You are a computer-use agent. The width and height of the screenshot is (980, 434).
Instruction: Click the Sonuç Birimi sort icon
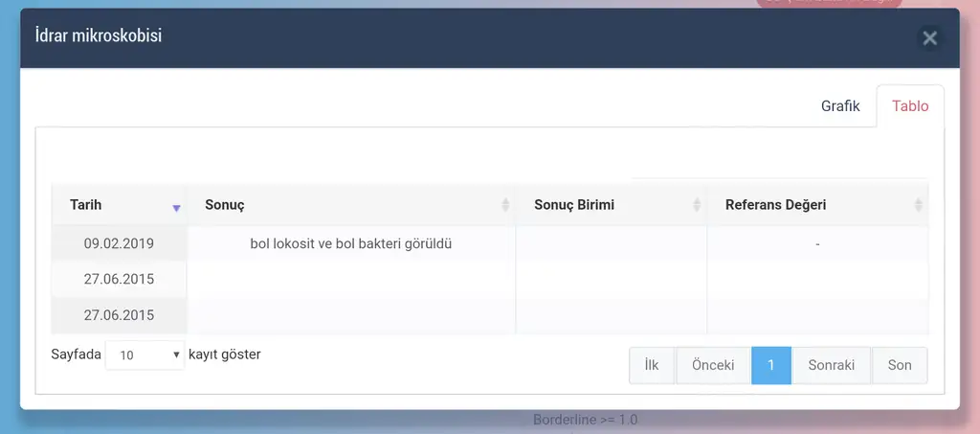pos(697,205)
